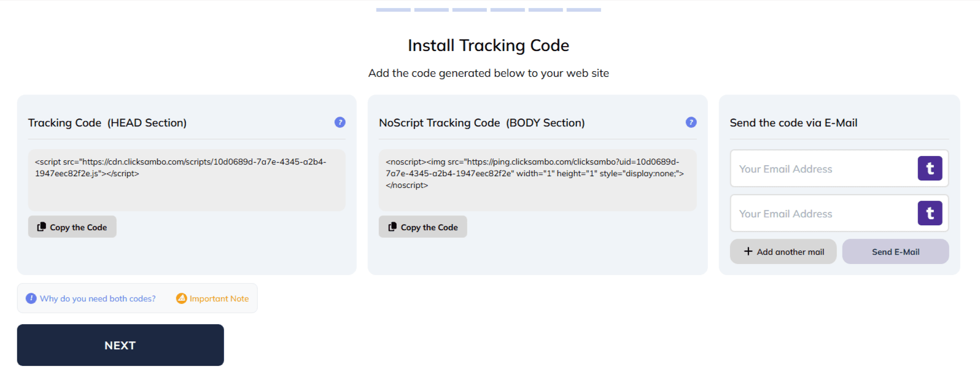The width and height of the screenshot is (980, 380).
Task: Click the first progress step indicator
Action: [x=393, y=10]
